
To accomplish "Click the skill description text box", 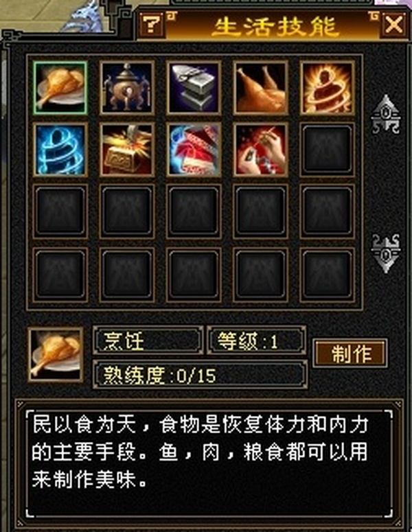I will pyautogui.click(x=209, y=464).
